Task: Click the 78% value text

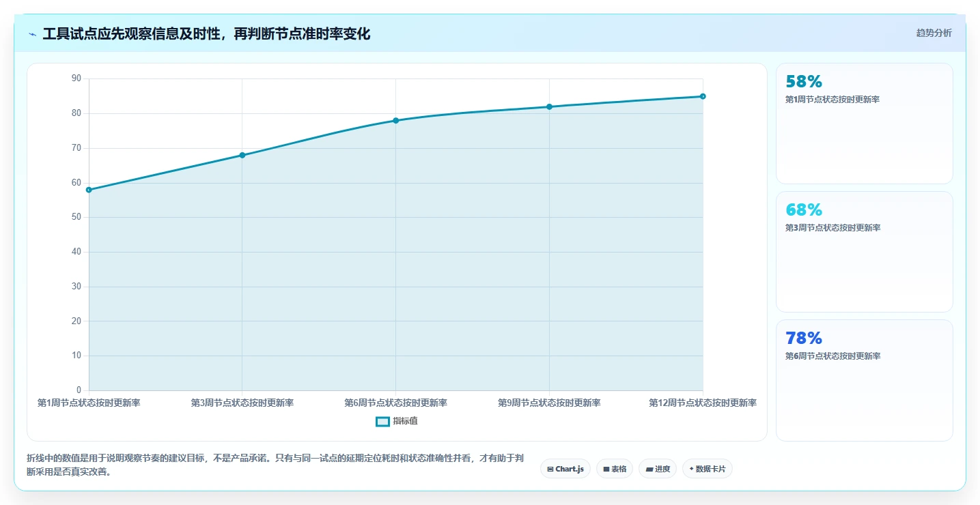Action: 804,338
